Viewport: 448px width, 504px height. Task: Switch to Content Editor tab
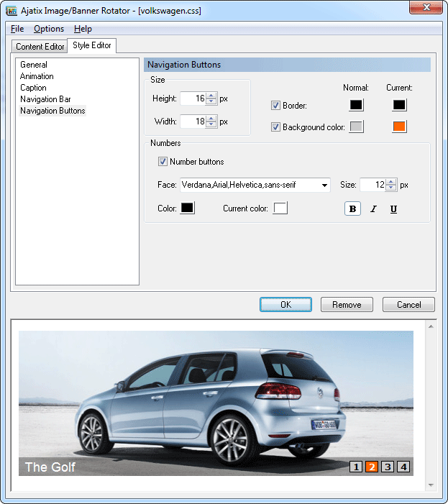tap(40, 47)
